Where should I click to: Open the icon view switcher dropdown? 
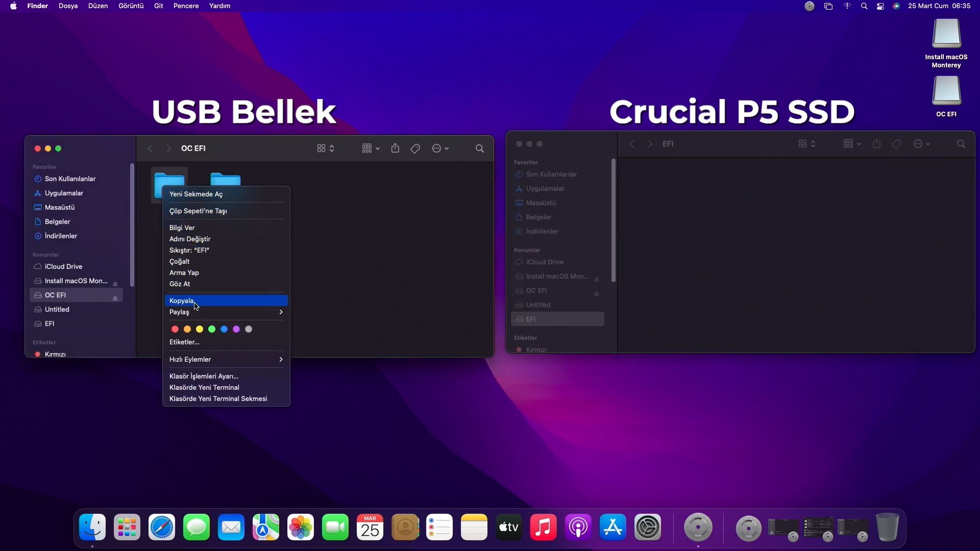(326, 148)
